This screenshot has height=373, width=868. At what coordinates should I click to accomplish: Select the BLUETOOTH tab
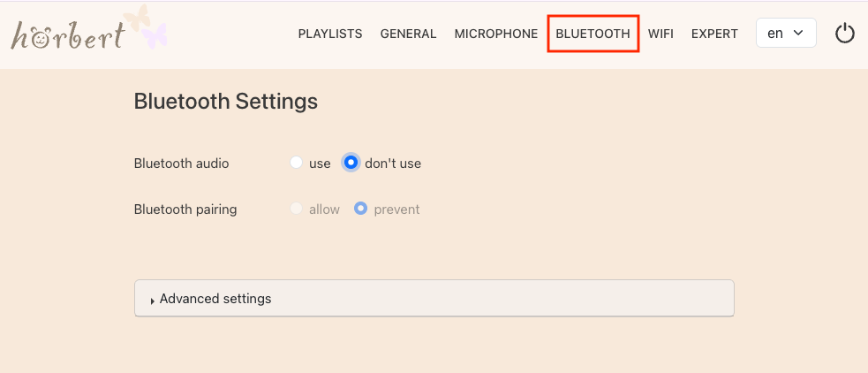click(593, 34)
